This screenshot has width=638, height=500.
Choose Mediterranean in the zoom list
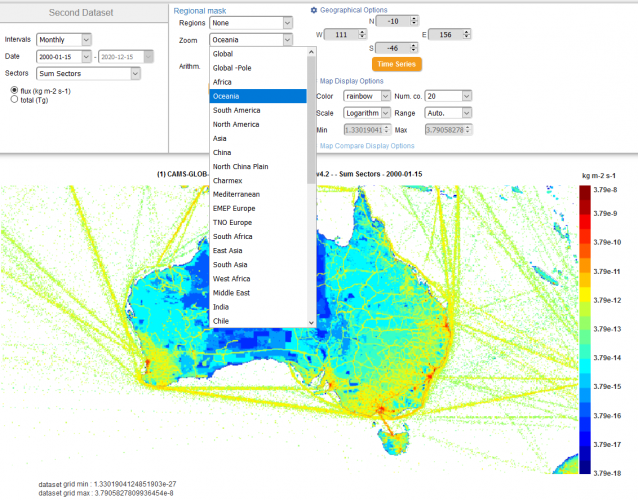[258, 194]
